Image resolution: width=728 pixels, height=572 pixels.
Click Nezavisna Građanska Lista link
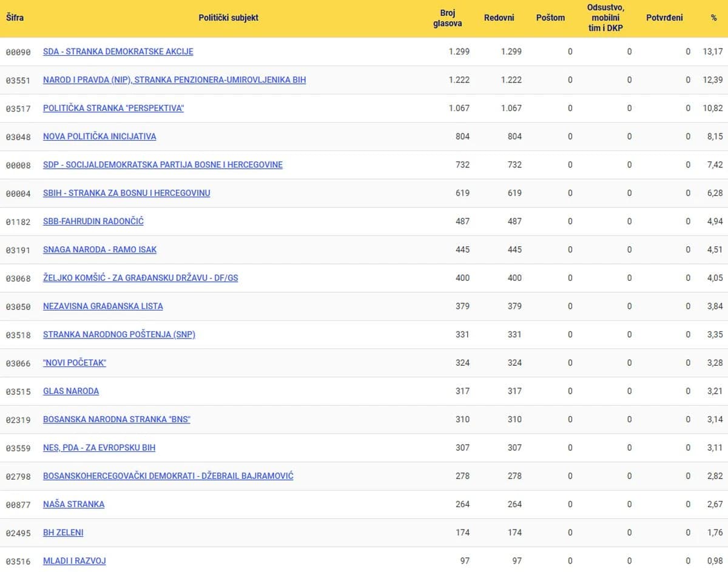103,306
